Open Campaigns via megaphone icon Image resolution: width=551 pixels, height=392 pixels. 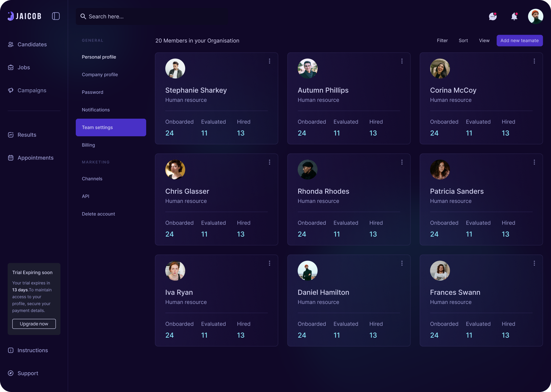[11, 90]
